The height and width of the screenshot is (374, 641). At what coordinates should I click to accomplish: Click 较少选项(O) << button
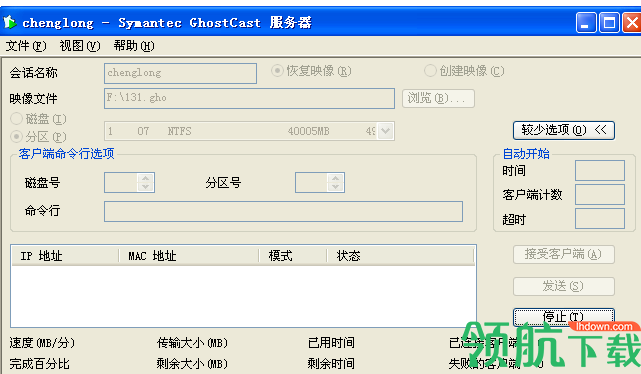coord(564,130)
